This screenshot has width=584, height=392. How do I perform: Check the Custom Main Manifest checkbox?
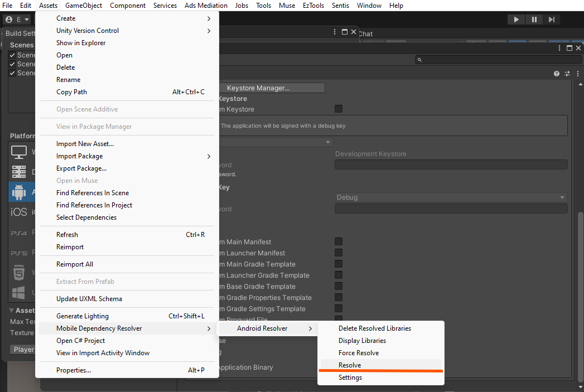pos(339,241)
